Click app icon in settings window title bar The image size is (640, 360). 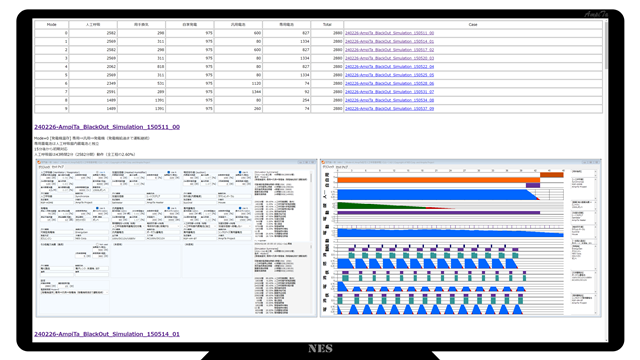pos(39,162)
